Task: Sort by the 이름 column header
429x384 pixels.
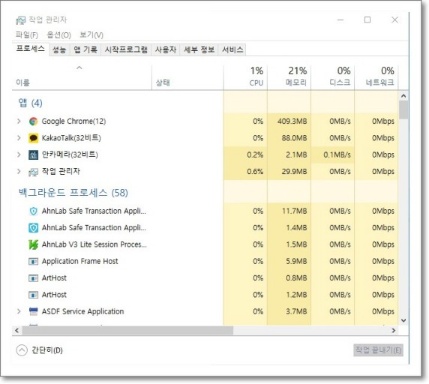Action: point(82,77)
